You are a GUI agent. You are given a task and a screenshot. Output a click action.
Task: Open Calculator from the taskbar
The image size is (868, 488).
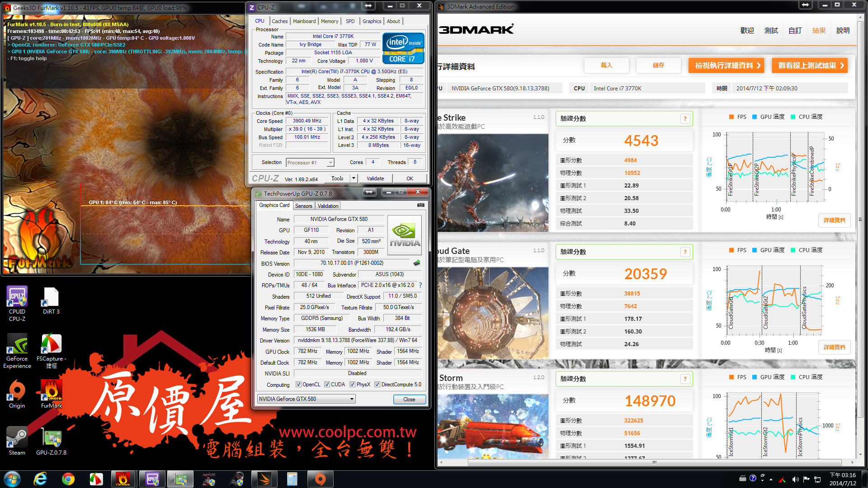tap(292, 479)
